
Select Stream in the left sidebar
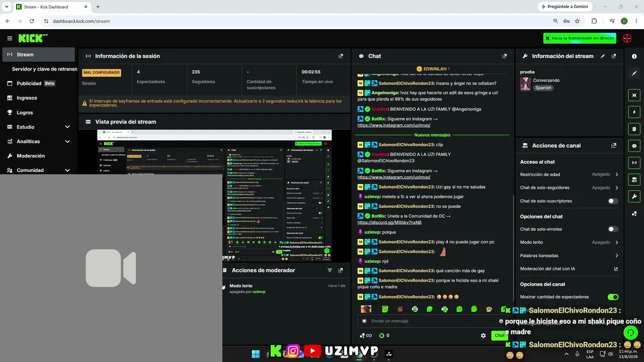pos(38,55)
